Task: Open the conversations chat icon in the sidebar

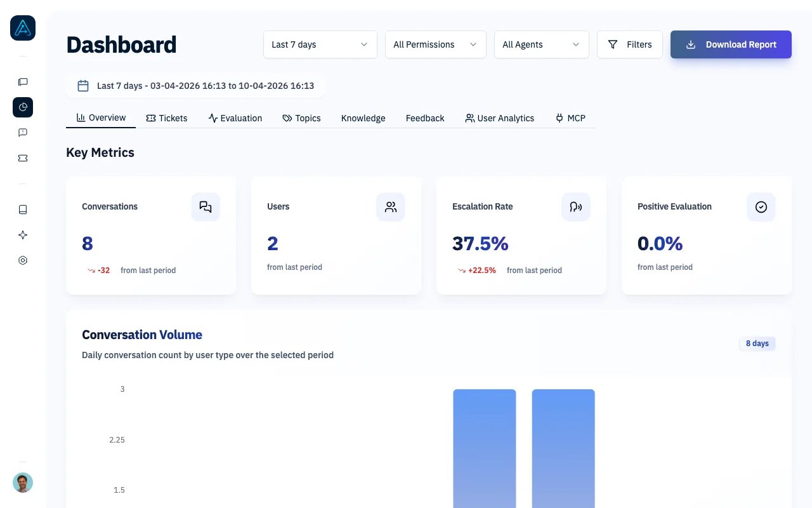Action: (23, 82)
